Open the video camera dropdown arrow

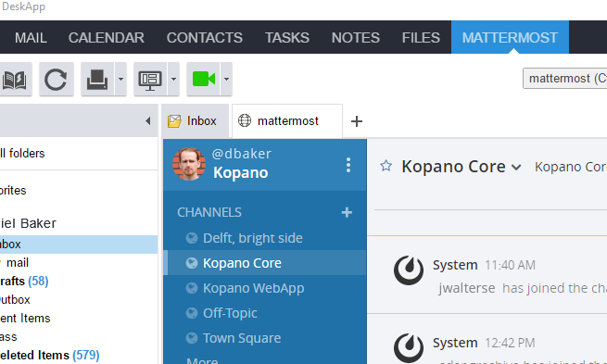coord(226,80)
